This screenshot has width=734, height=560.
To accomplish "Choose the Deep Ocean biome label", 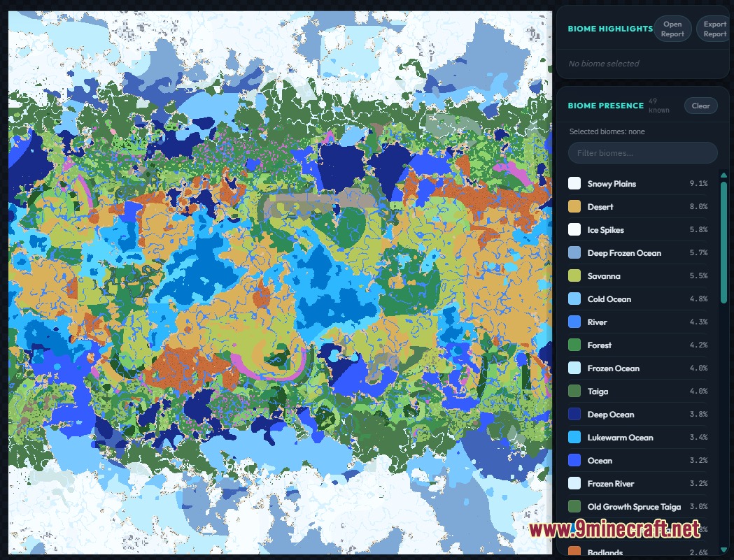I will point(611,415).
